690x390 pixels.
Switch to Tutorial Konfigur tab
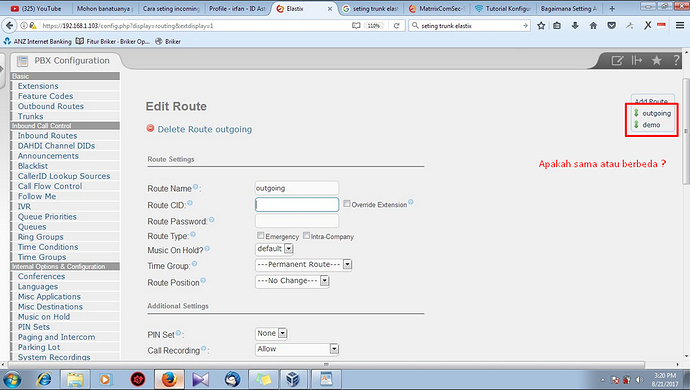click(503, 8)
